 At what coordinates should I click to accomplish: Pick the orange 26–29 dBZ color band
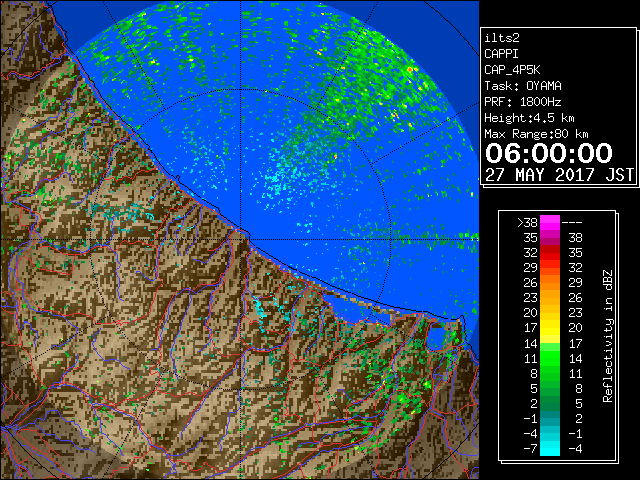pos(550,283)
